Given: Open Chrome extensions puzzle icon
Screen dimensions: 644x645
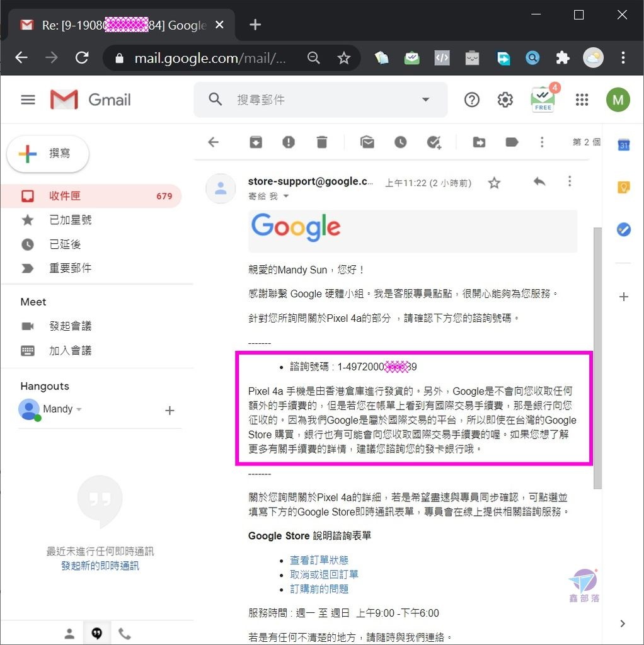Looking at the screenshot, I should coord(563,57).
